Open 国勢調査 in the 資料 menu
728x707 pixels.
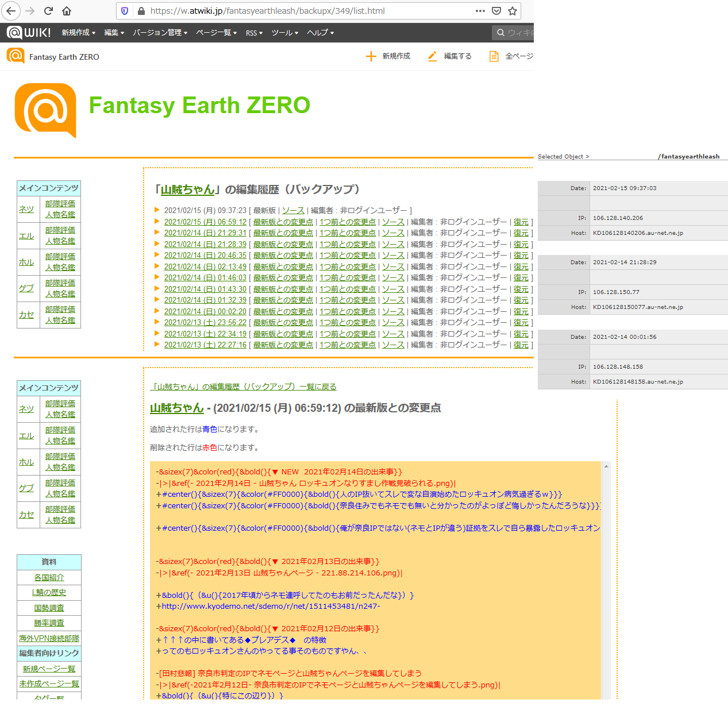(49, 608)
